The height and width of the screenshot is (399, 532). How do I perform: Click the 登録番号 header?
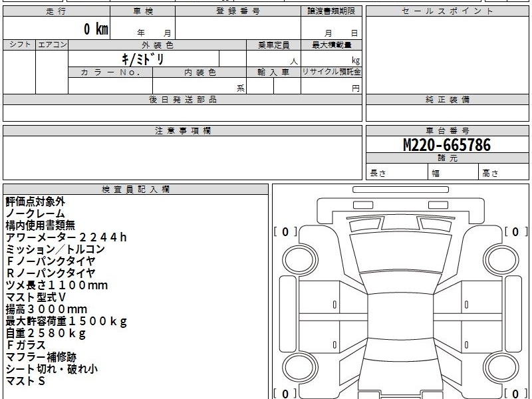coord(238,11)
